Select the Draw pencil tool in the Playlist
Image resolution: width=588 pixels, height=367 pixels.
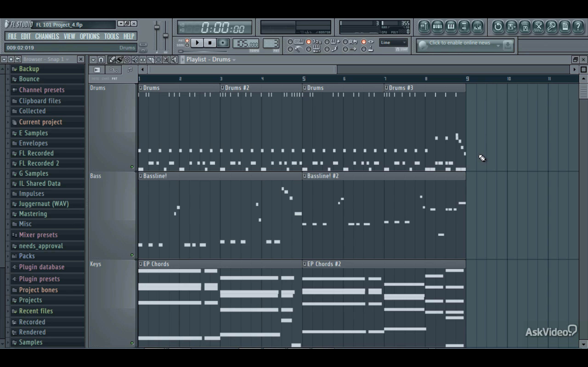click(x=112, y=60)
